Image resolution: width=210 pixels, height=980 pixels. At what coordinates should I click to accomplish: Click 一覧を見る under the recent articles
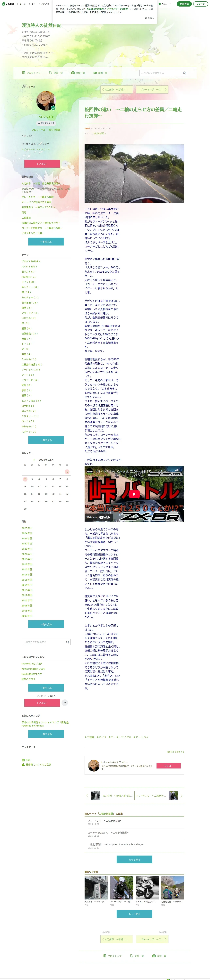pyautogui.click(x=46, y=242)
